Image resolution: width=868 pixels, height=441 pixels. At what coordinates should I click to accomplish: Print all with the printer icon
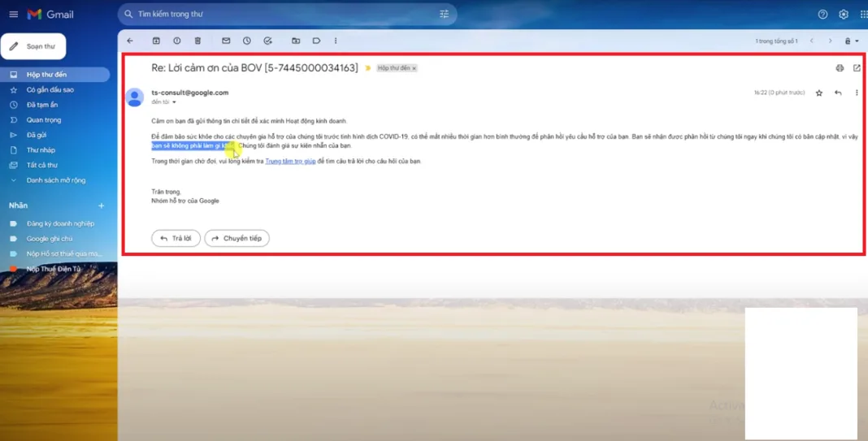(840, 68)
